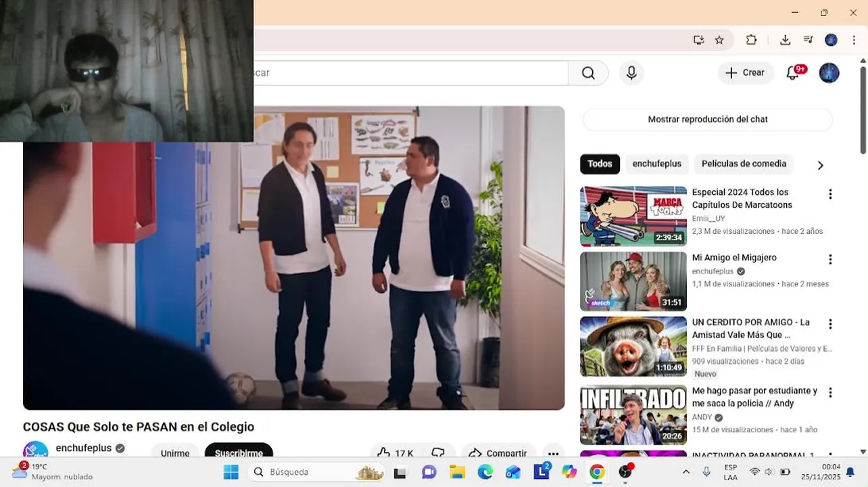Screen dimensions: 868x487
Task: Open Chrome media controls icon
Action: 808,40
